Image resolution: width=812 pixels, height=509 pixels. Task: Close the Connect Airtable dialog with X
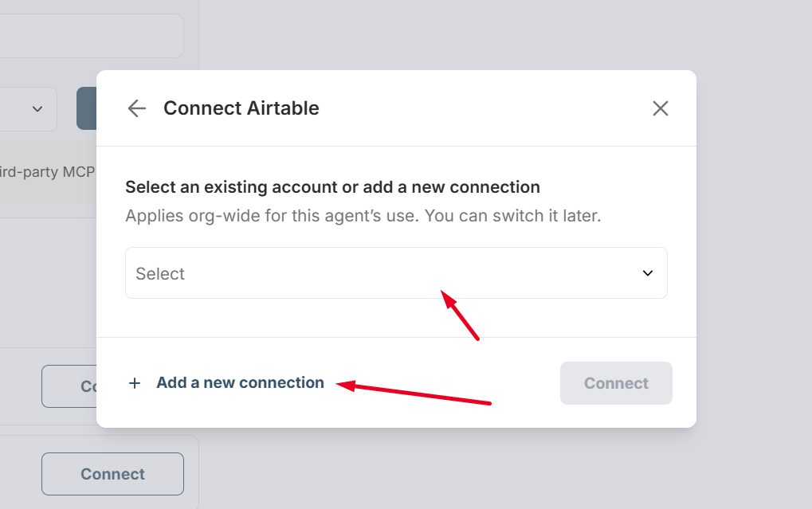(x=661, y=108)
